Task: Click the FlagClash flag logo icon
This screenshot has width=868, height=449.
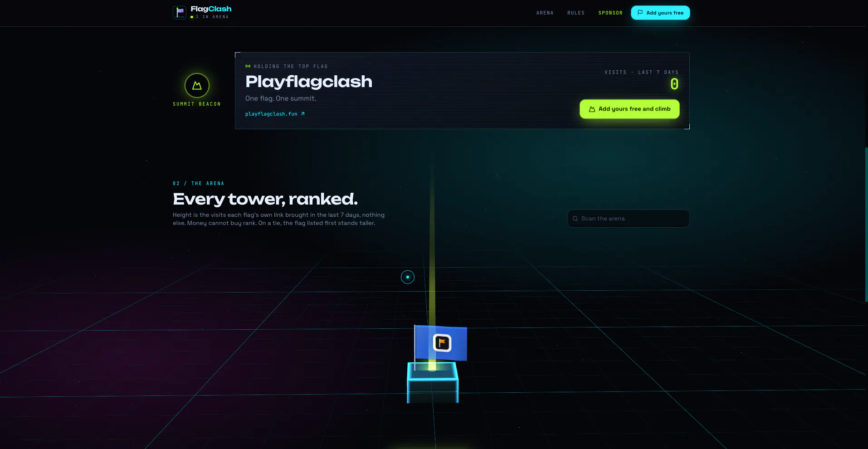Action: (x=180, y=12)
